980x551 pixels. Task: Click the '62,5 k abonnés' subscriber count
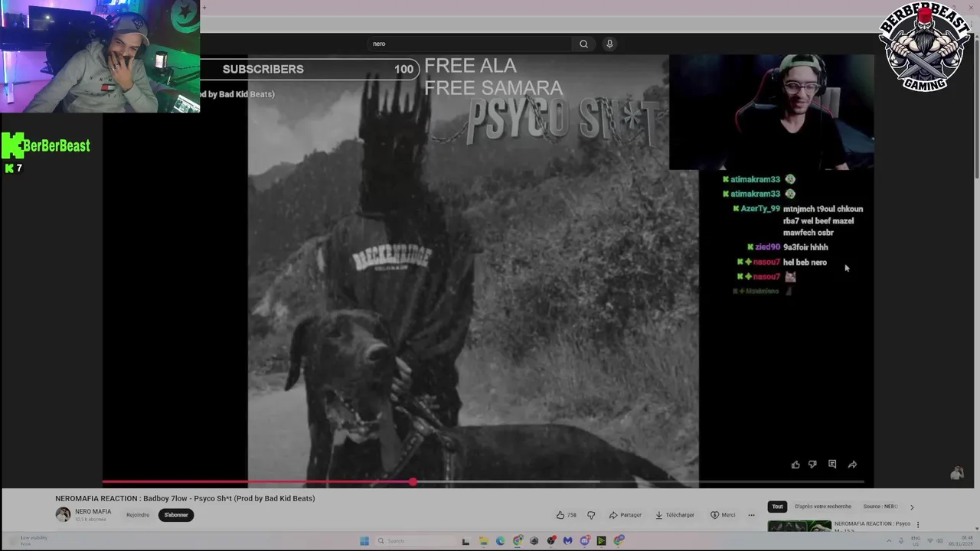(x=90, y=520)
